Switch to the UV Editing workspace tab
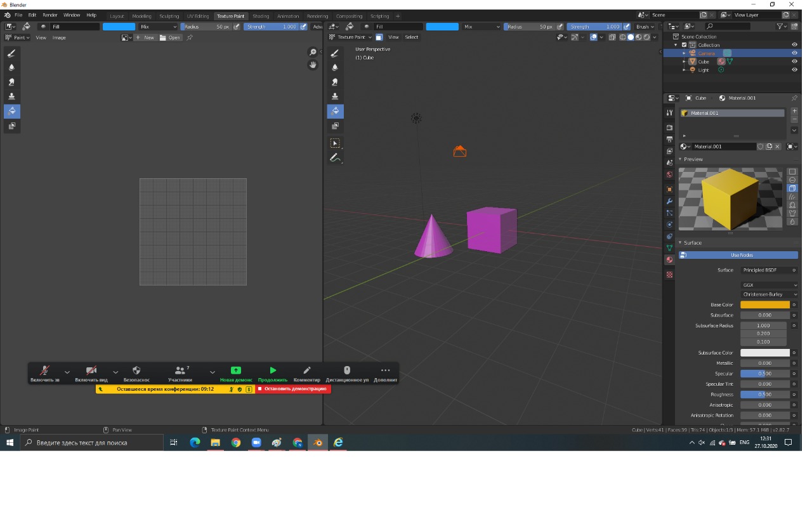 click(x=198, y=16)
